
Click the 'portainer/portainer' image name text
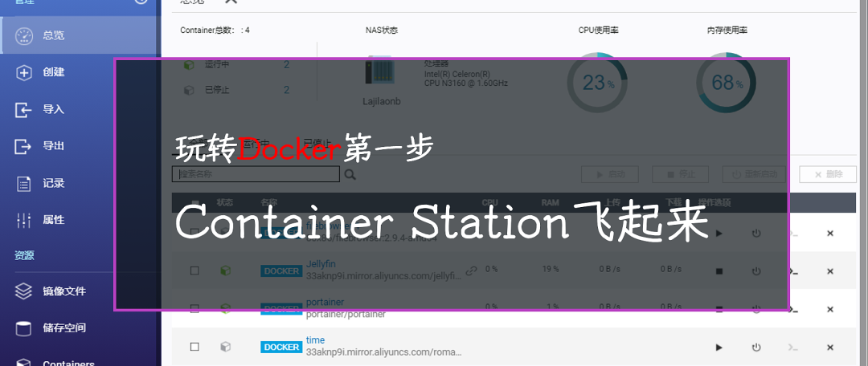346,314
